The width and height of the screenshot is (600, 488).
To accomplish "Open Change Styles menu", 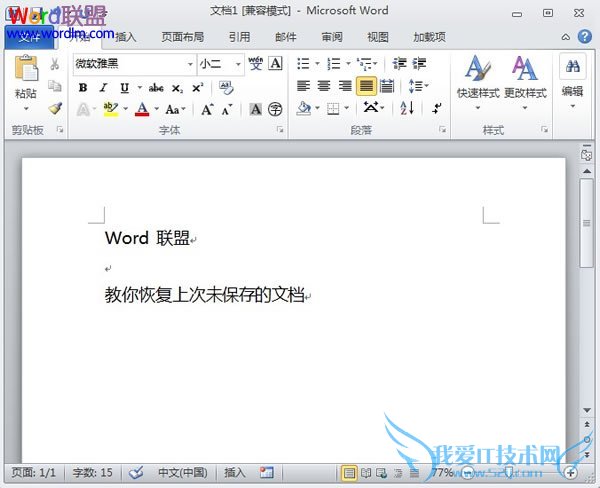I will click(525, 82).
